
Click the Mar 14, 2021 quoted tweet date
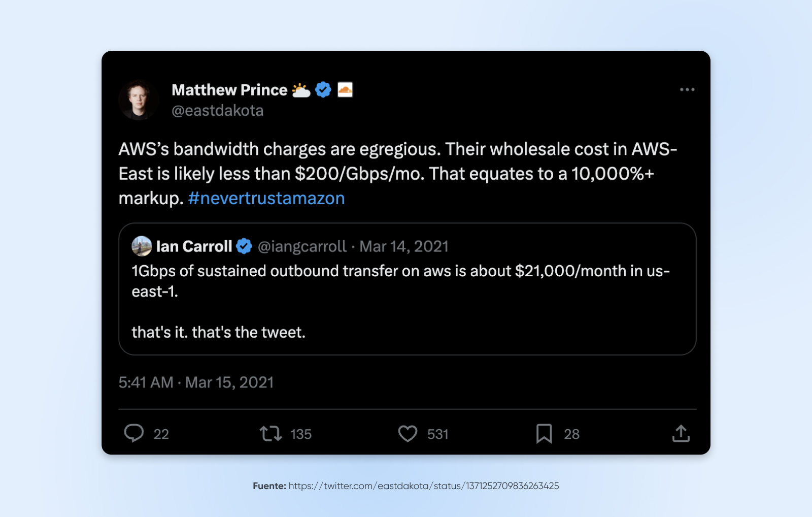coord(403,246)
